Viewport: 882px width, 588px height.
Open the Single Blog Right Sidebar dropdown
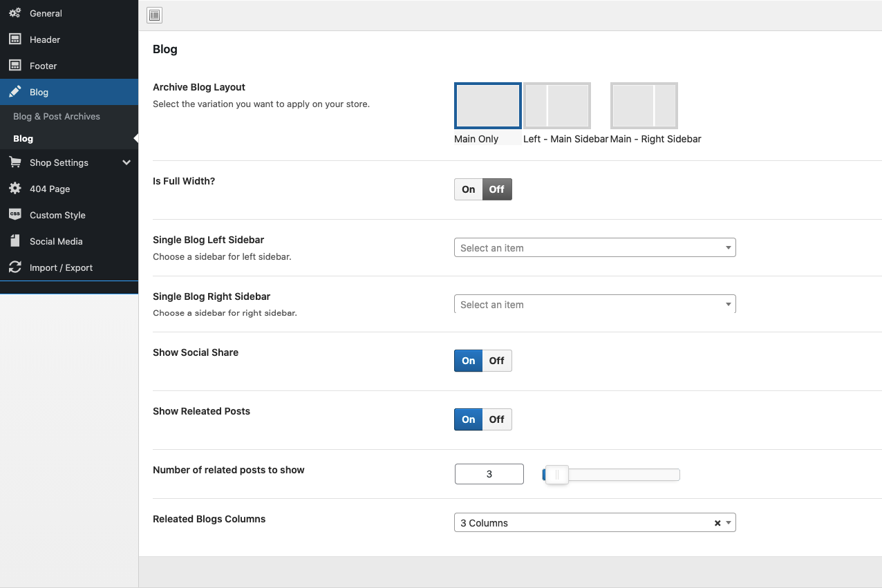594,305
